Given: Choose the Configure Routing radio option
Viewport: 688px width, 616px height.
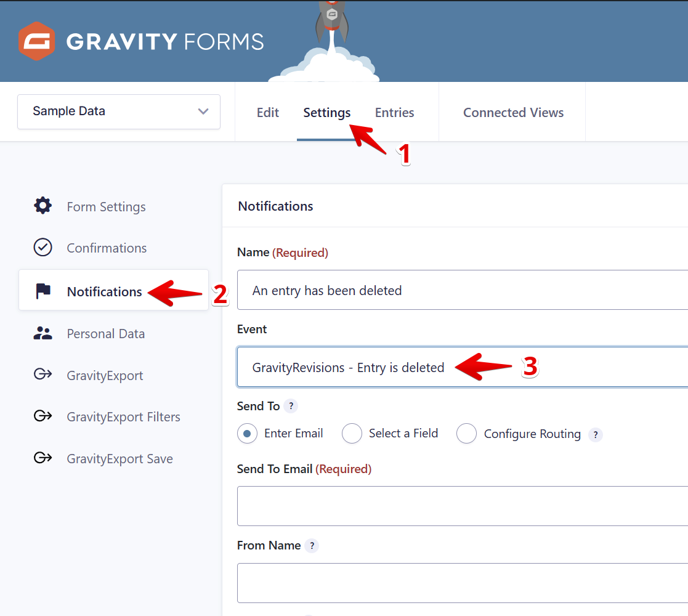Looking at the screenshot, I should [466, 434].
